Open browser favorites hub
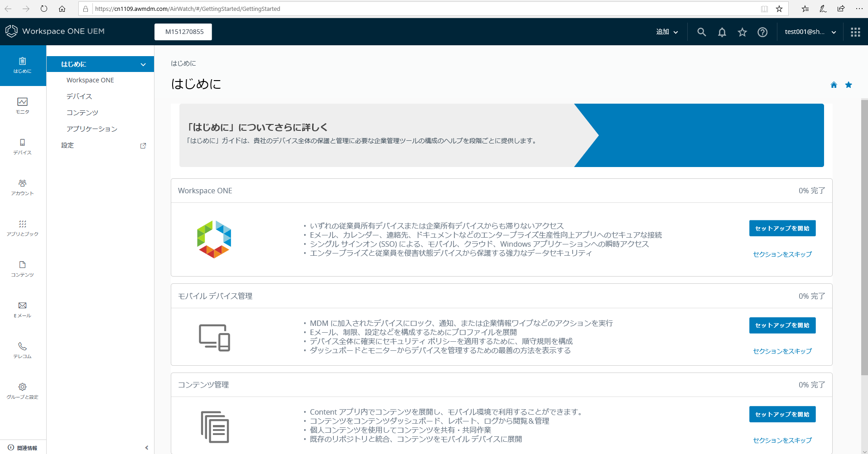 point(805,9)
